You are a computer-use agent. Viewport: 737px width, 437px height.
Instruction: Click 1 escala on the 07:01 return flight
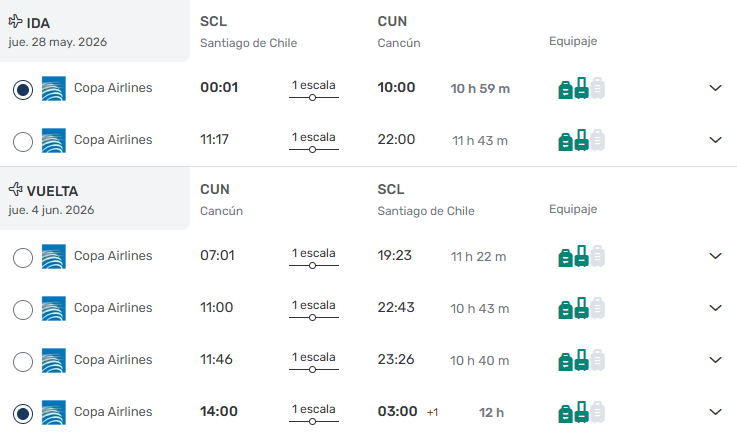pyautogui.click(x=314, y=253)
